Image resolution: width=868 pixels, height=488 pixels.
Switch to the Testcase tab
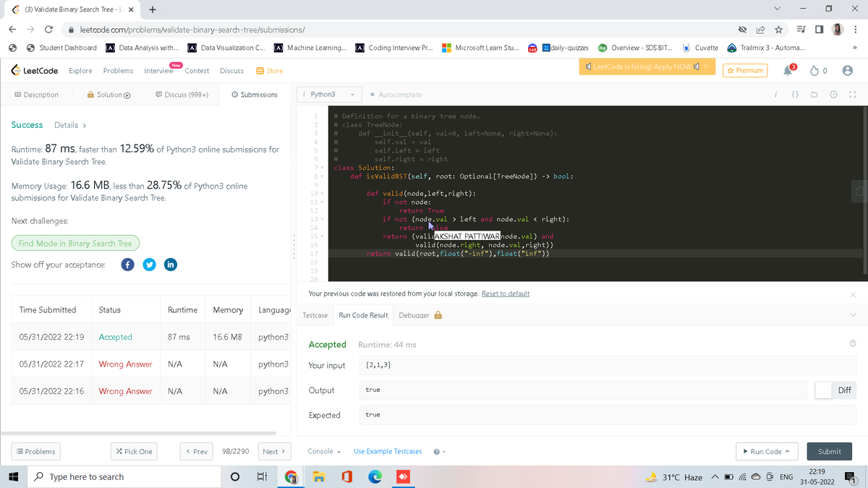[x=315, y=315]
